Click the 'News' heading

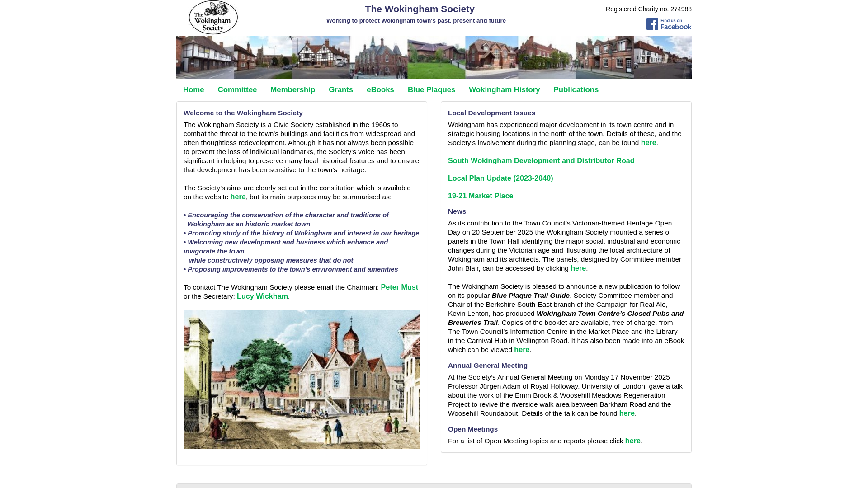click(x=457, y=211)
